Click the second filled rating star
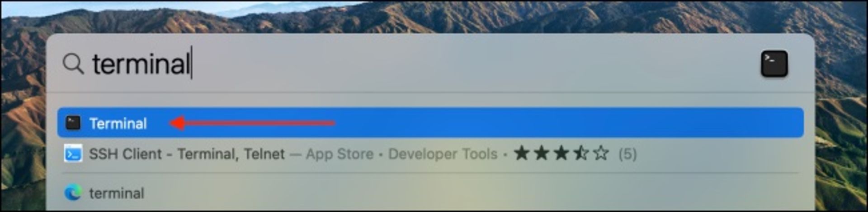The image size is (868, 212). pyautogui.click(x=542, y=153)
